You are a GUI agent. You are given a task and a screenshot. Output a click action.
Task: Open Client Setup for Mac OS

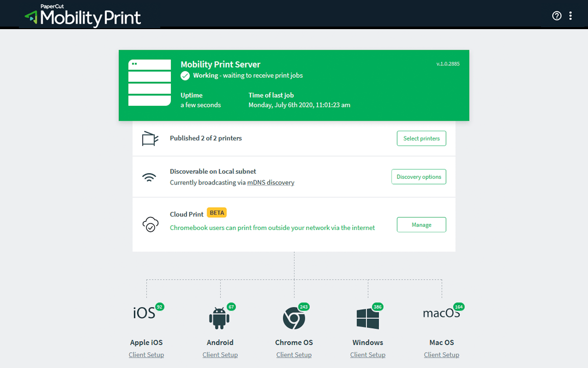tap(442, 355)
